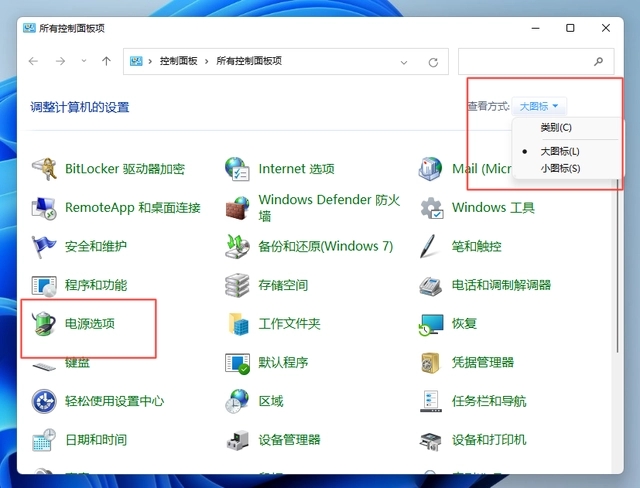Open recent locations dropdown arrow
Screen dimensions: 640x488
84,61
